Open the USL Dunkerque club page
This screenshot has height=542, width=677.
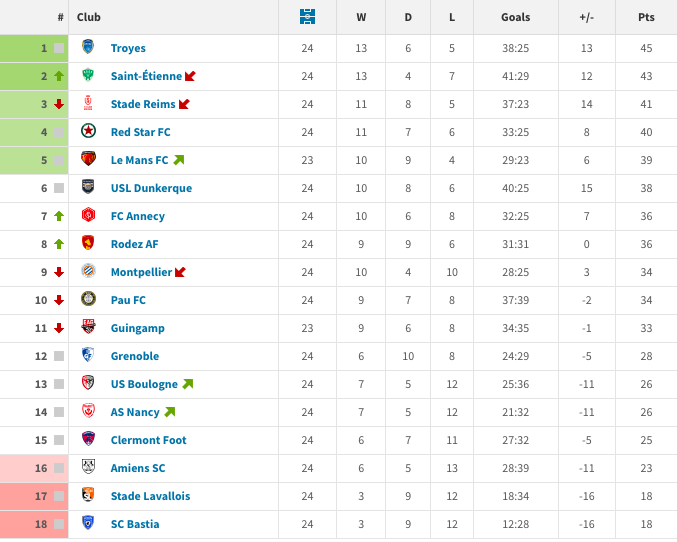(x=151, y=188)
